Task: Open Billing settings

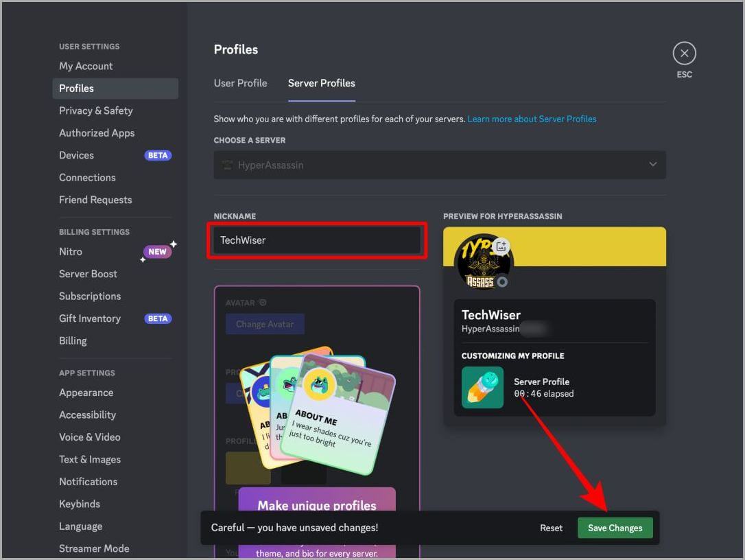Action: [115, 341]
